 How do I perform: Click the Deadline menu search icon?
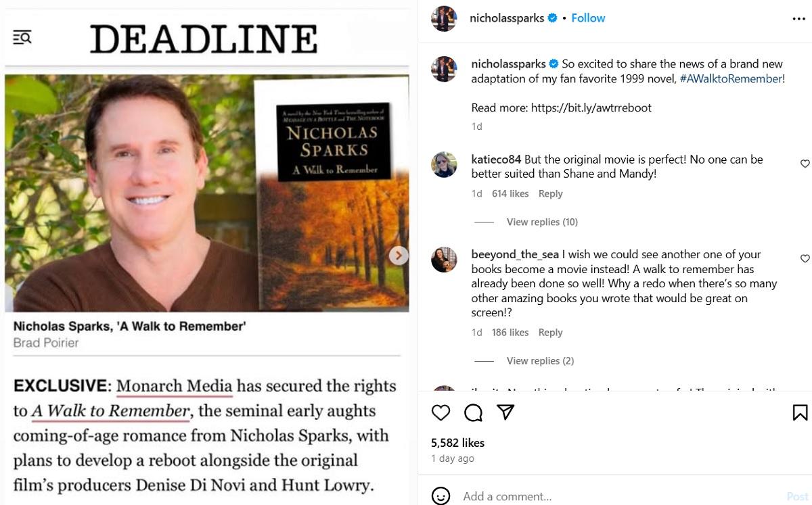(22, 37)
